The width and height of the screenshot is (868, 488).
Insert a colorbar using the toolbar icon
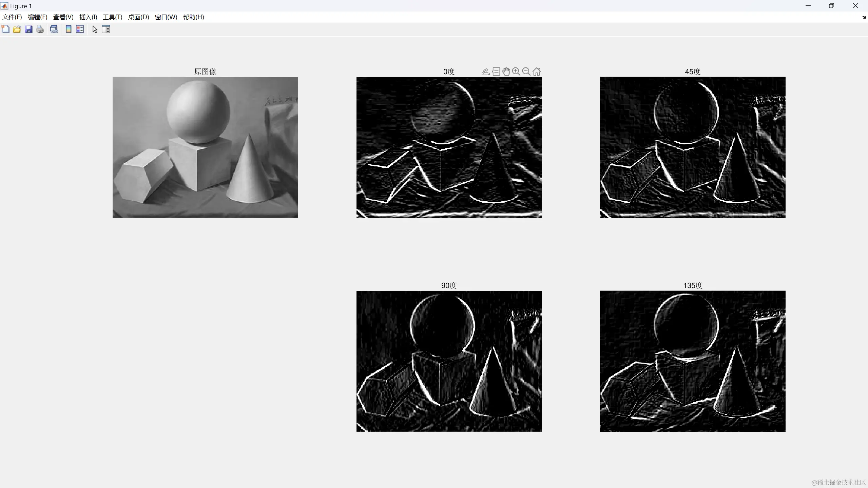pyautogui.click(x=69, y=29)
